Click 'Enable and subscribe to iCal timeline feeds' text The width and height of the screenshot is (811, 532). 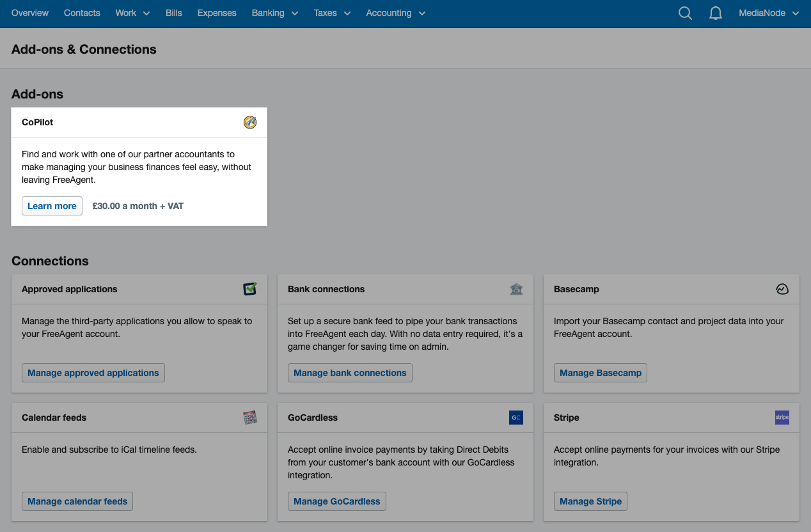pos(109,450)
